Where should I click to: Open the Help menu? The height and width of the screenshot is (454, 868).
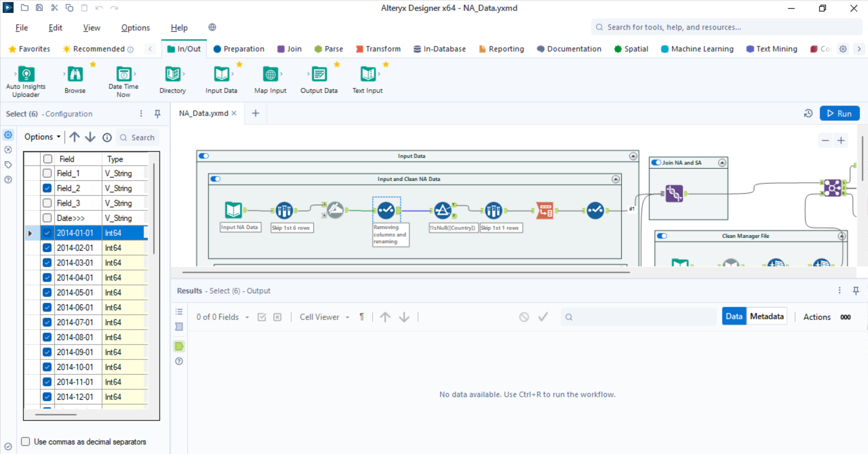(x=179, y=28)
